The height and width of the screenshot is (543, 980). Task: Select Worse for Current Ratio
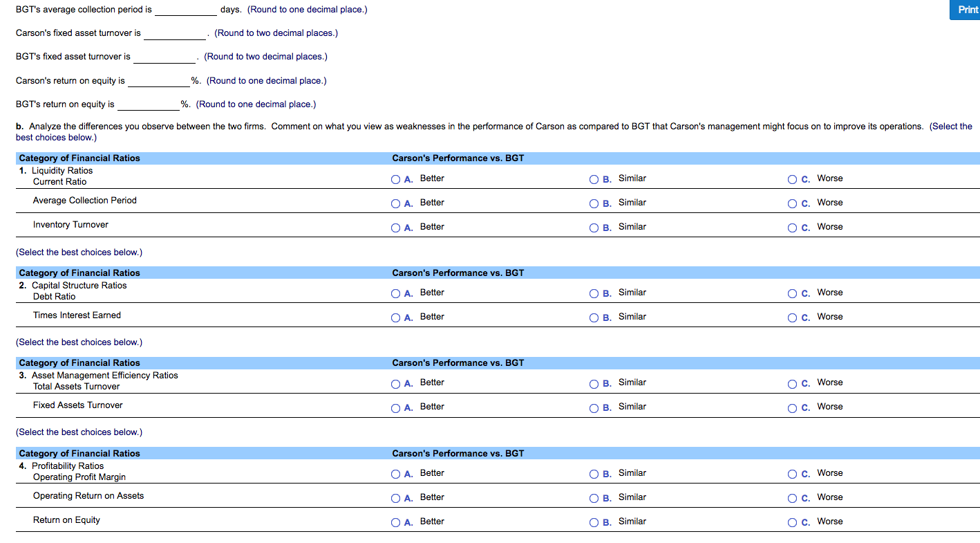pyautogui.click(x=793, y=179)
